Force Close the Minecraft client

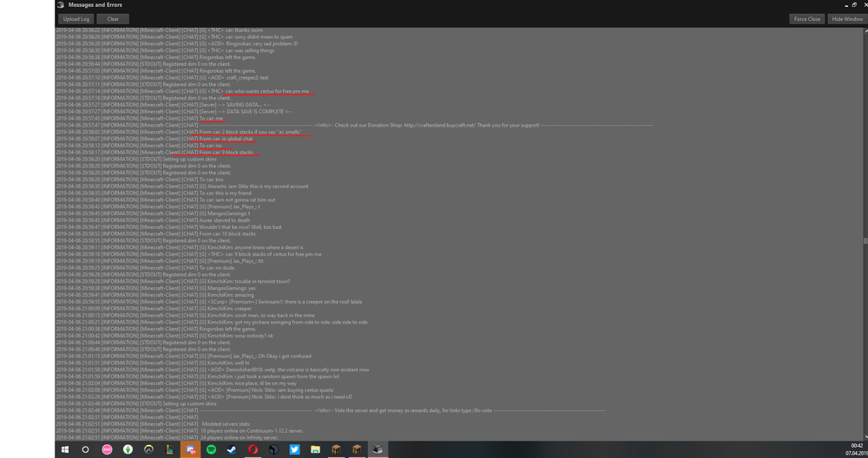(x=806, y=19)
